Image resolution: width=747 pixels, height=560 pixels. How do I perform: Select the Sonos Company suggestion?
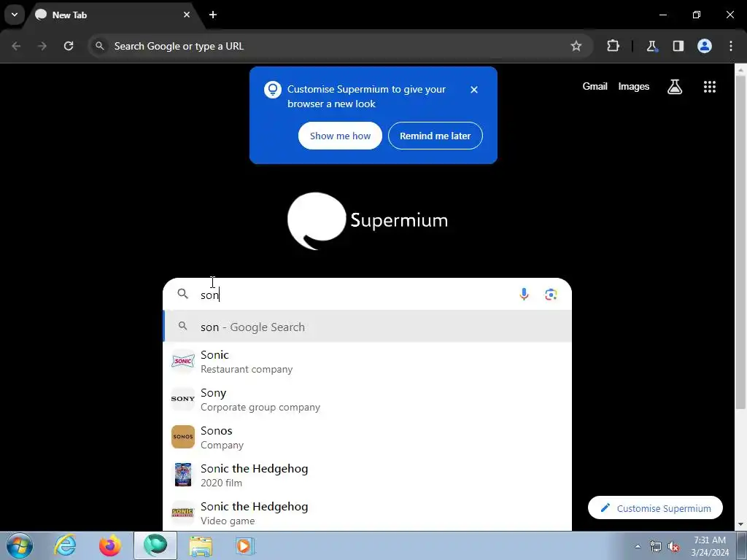tap(368, 437)
